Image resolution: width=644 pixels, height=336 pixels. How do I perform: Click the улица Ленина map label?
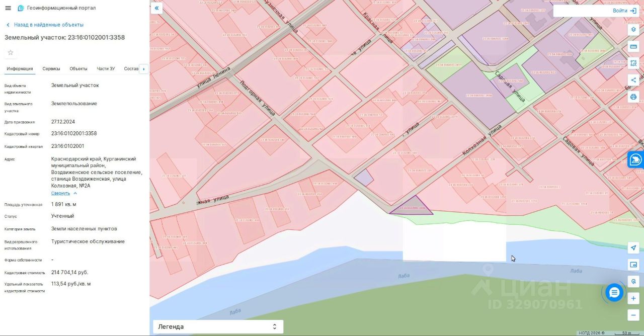(213, 78)
